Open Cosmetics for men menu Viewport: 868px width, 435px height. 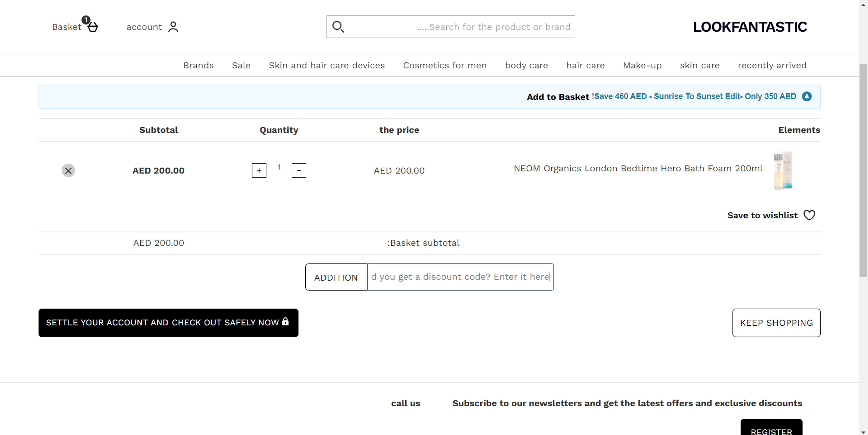[x=445, y=65]
